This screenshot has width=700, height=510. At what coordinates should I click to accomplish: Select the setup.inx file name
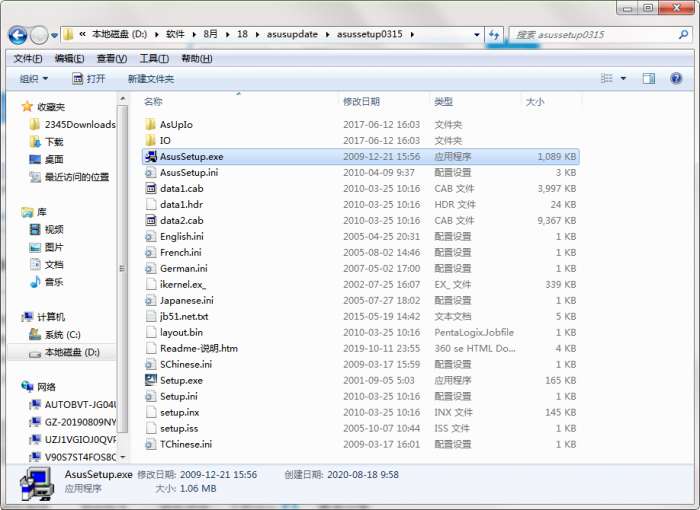179,412
